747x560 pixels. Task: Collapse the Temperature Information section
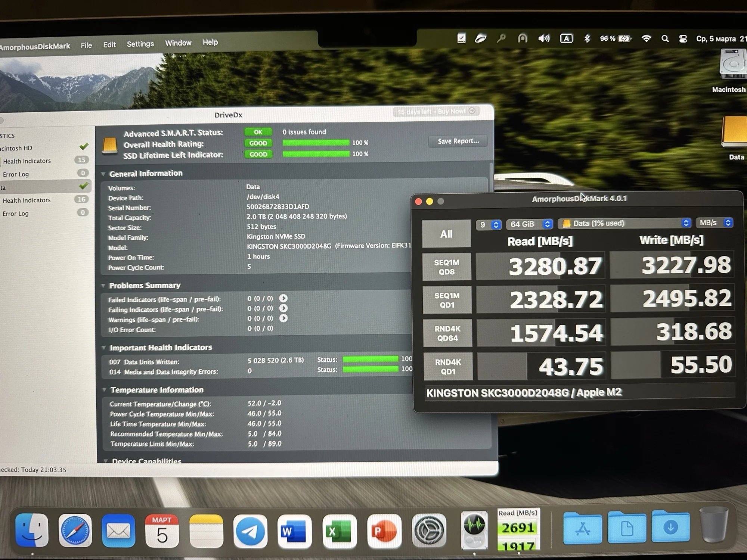click(105, 390)
